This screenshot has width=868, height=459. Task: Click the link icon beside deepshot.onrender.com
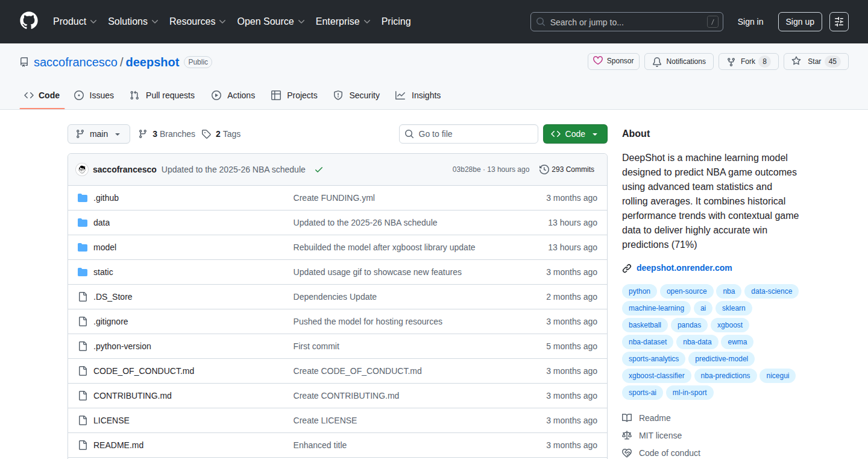pyautogui.click(x=627, y=268)
